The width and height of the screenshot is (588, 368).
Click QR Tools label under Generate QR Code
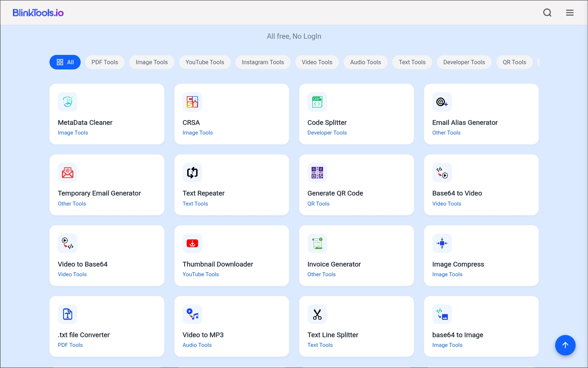[x=318, y=204]
